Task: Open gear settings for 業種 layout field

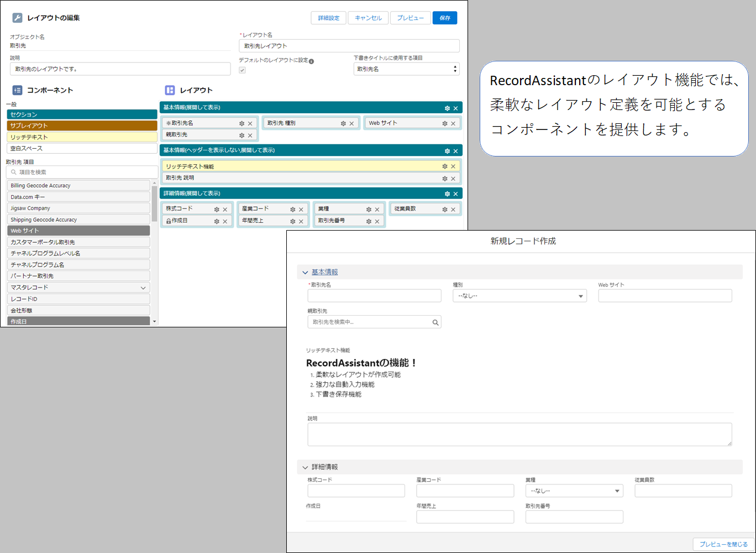Action: tap(369, 209)
